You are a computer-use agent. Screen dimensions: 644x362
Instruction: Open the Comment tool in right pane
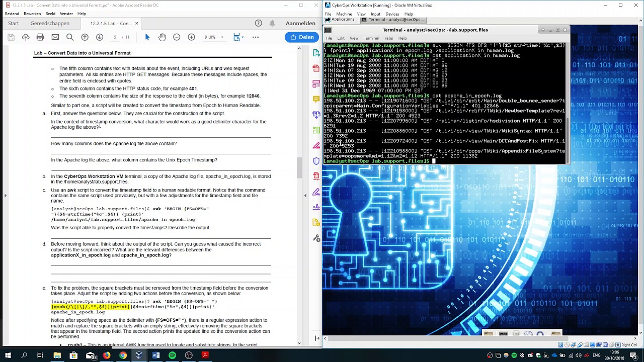[x=316, y=99]
